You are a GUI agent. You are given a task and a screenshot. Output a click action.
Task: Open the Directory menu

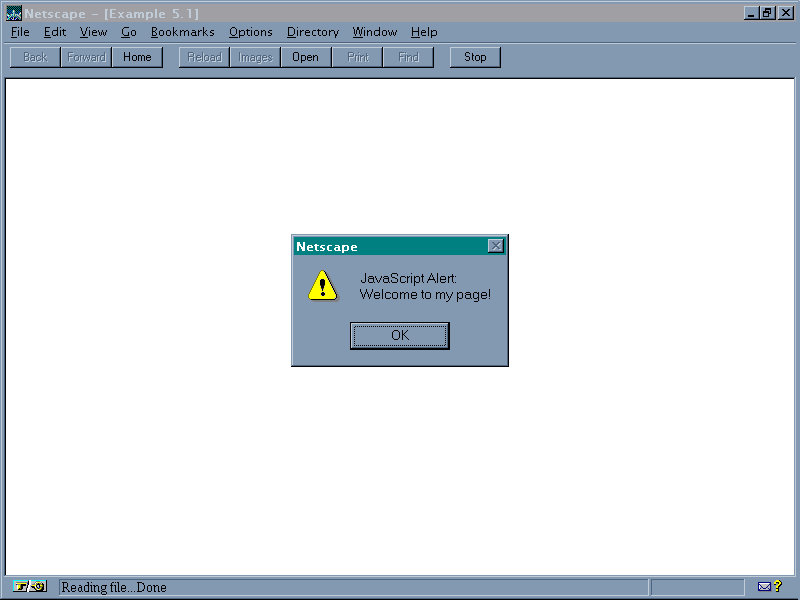click(312, 32)
